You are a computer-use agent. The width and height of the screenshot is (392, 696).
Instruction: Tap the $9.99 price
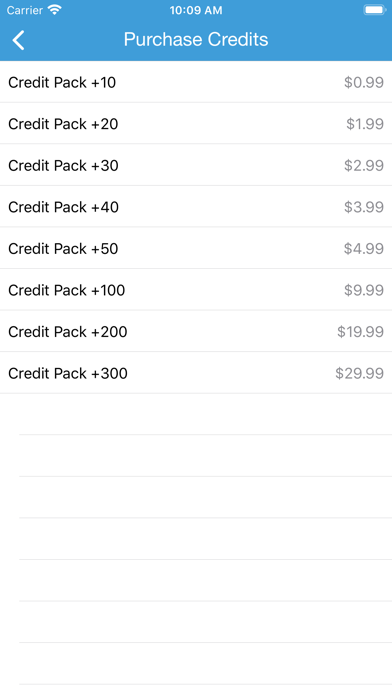364,290
